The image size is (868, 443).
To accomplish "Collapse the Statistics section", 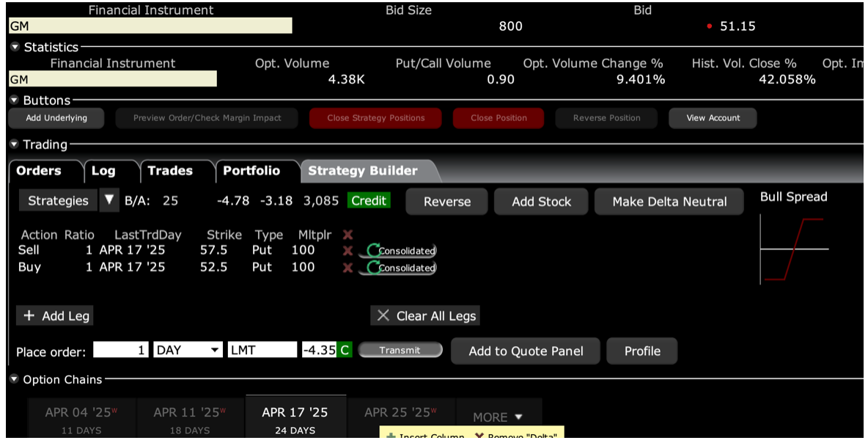I will point(16,47).
